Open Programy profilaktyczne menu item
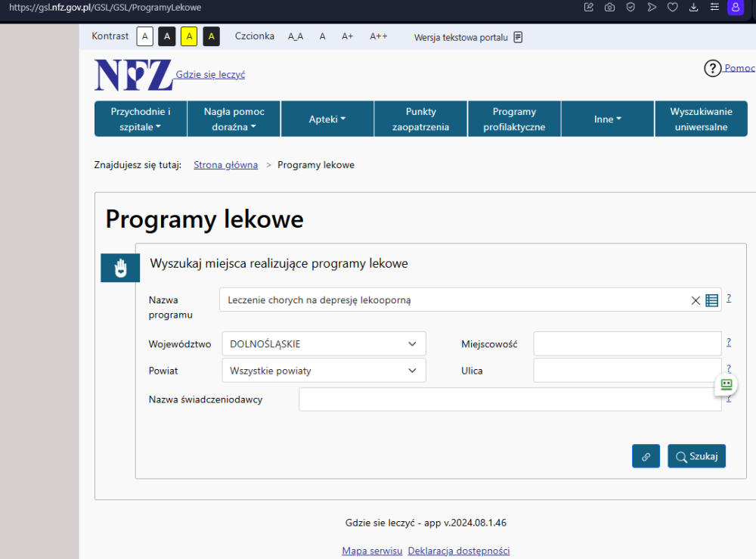Screen dimensions: 756x559 [514, 120]
